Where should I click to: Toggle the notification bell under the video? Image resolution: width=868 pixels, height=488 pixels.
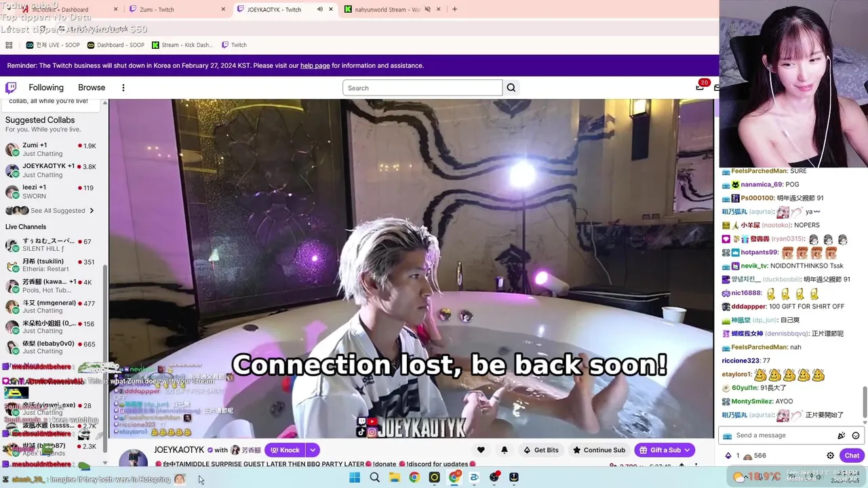pos(505,450)
